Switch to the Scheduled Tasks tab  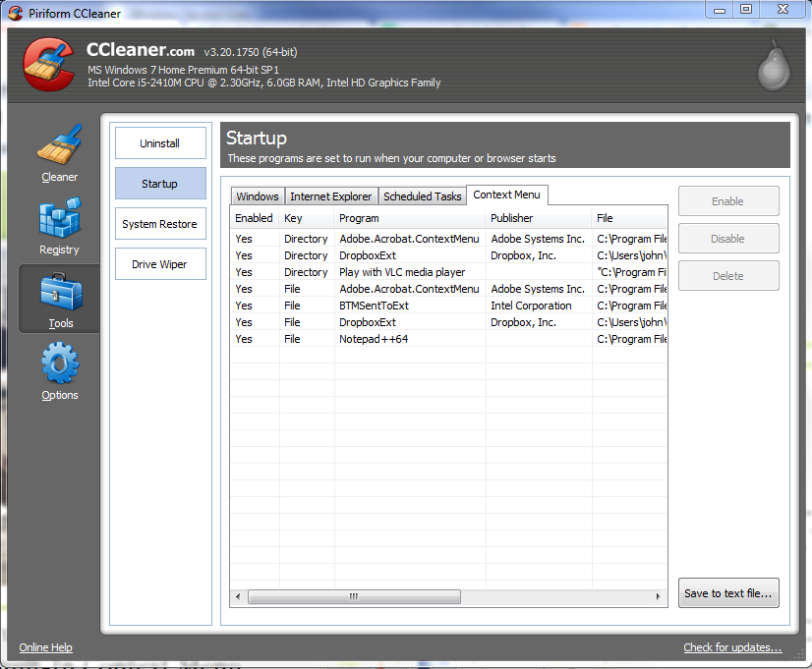[x=422, y=196]
